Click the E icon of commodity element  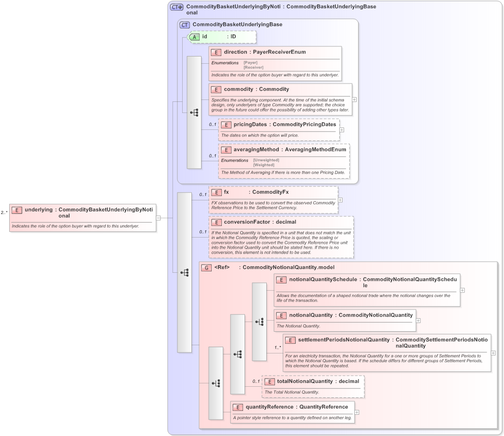(x=216, y=90)
